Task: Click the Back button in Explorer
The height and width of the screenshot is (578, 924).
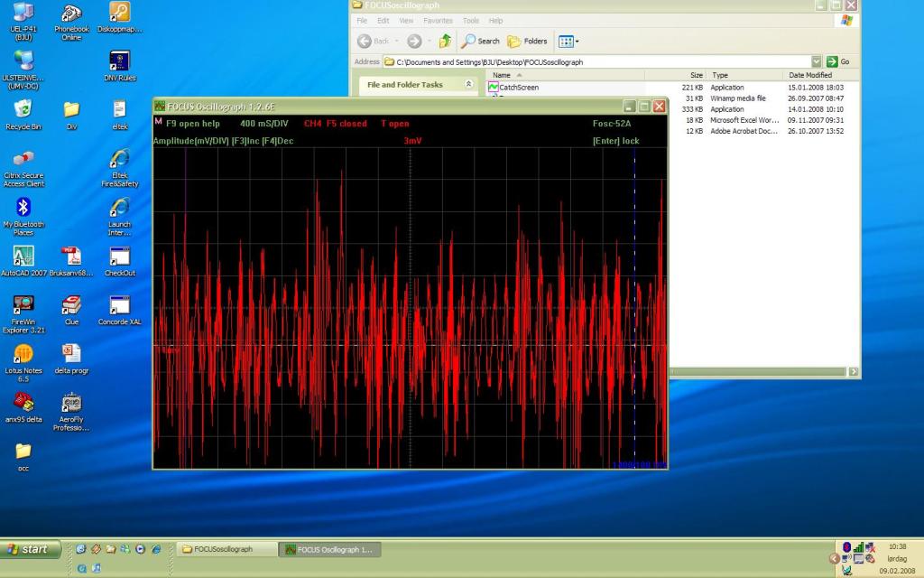Action: click(x=374, y=41)
